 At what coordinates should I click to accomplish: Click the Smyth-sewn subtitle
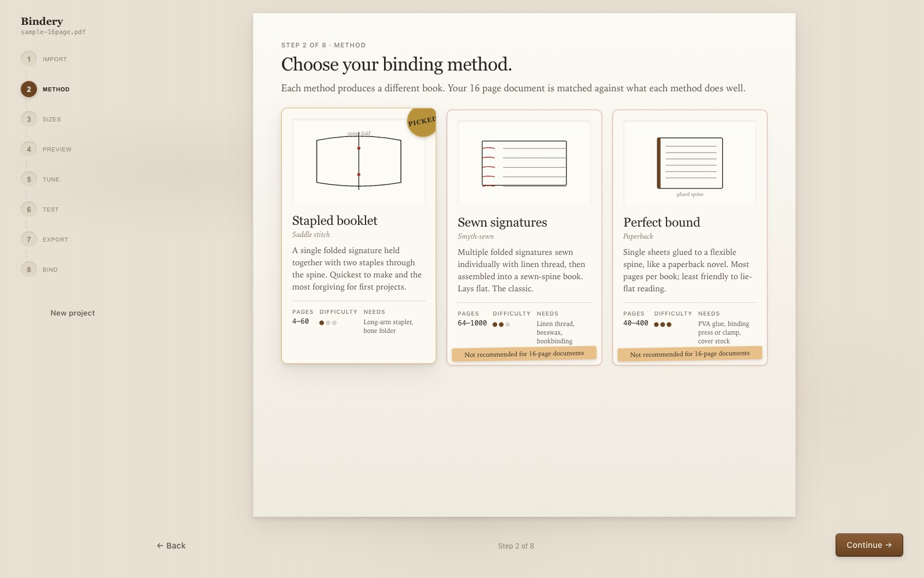(476, 236)
